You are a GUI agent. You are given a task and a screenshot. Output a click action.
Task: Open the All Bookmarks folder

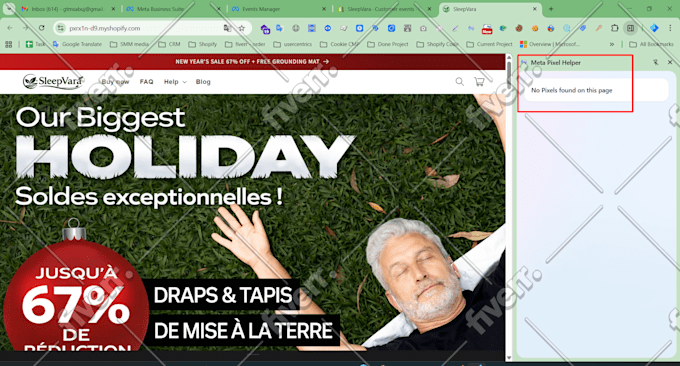(651, 44)
